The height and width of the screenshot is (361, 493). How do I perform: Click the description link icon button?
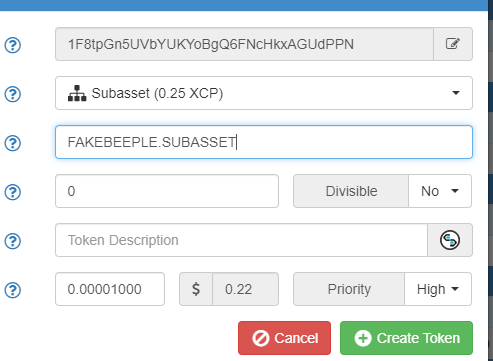pos(450,240)
